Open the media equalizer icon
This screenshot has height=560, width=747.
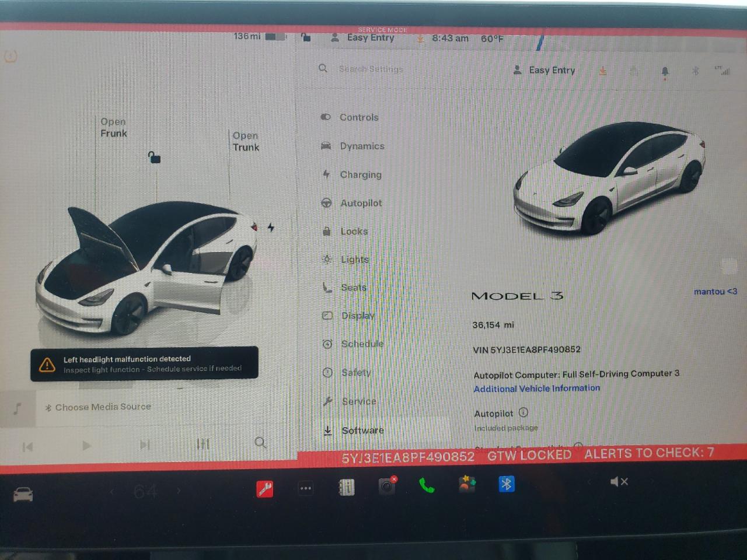point(203,444)
